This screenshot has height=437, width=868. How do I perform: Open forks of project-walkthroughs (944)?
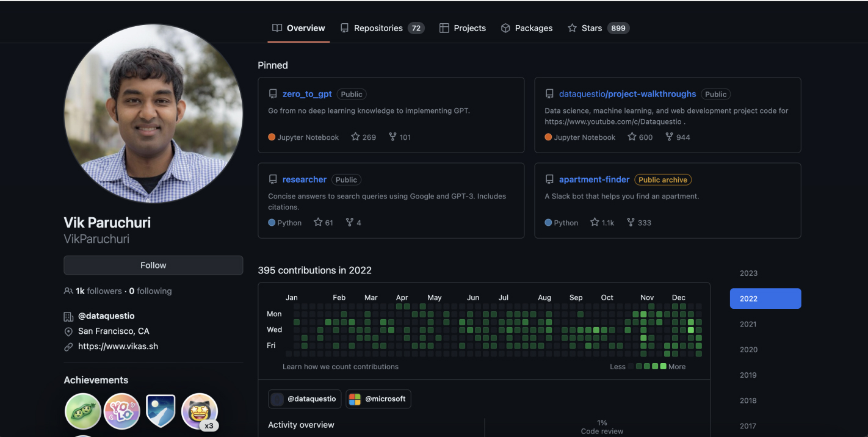(678, 137)
